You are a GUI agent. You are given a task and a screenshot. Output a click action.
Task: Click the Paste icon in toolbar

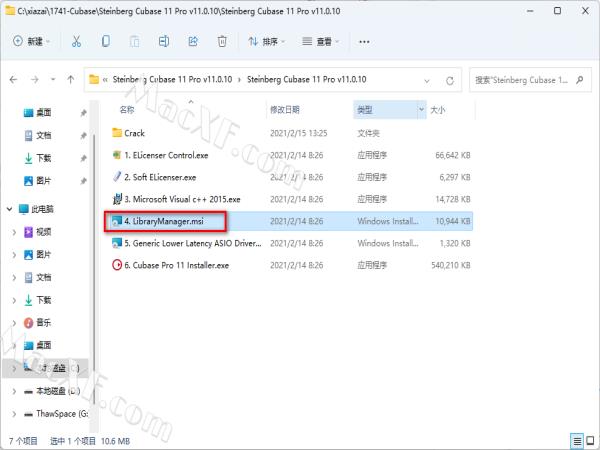coord(134,41)
